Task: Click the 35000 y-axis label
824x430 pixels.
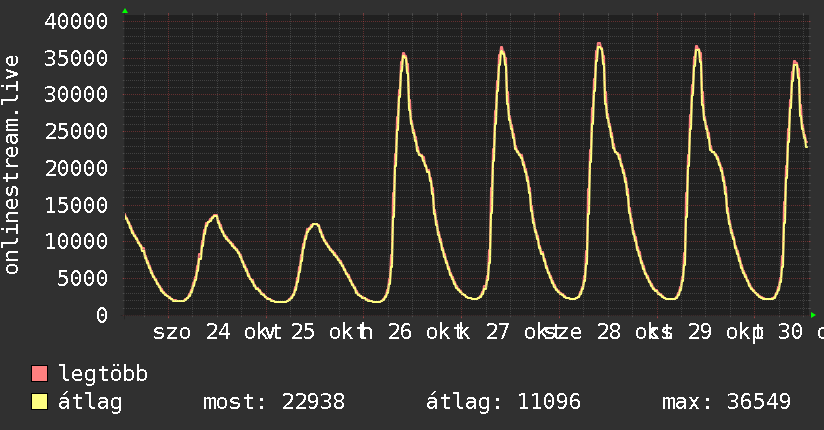Action: (x=76, y=58)
